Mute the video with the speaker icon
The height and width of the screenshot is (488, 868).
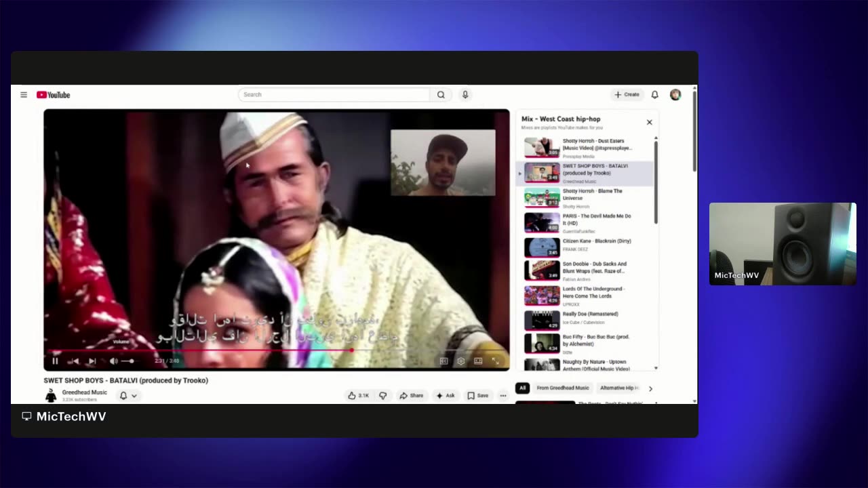coord(113,361)
